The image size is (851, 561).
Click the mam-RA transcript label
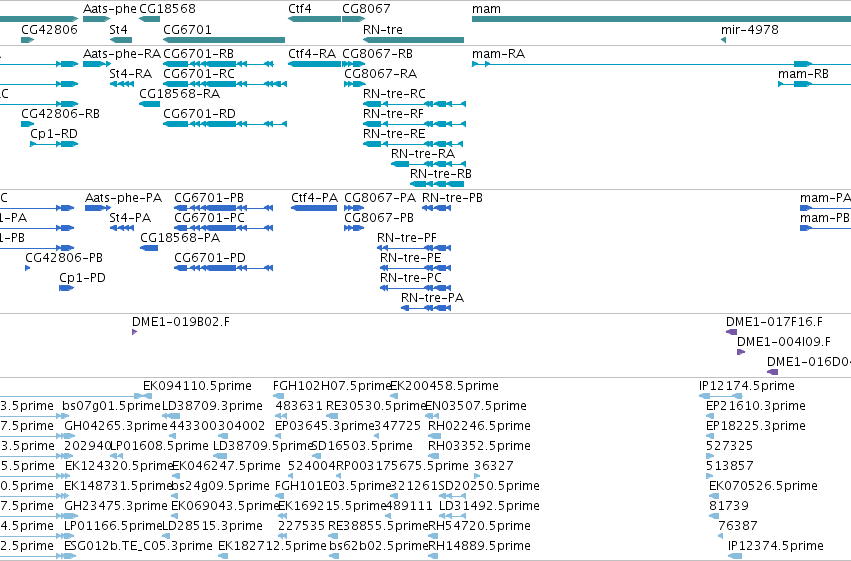coord(498,54)
